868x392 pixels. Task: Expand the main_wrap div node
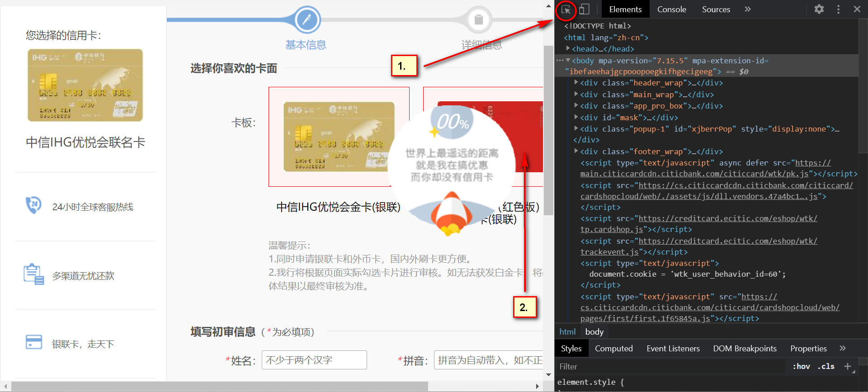click(576, 94)
